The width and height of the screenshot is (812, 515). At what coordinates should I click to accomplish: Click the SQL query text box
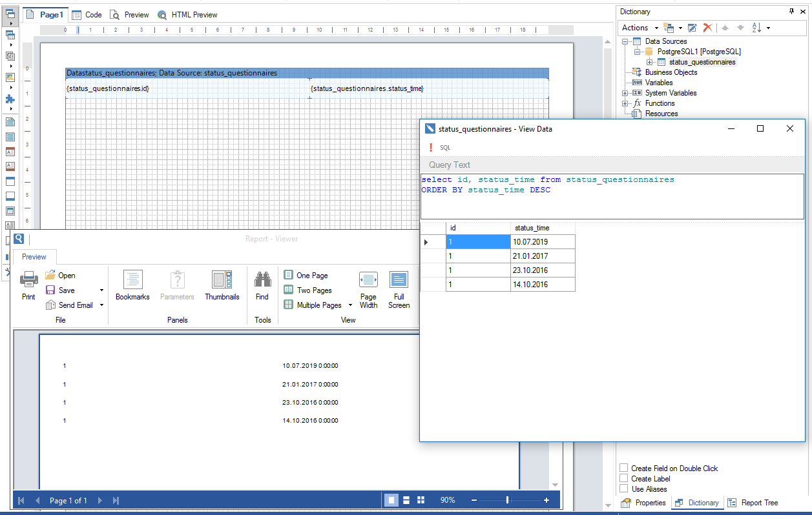612,196
